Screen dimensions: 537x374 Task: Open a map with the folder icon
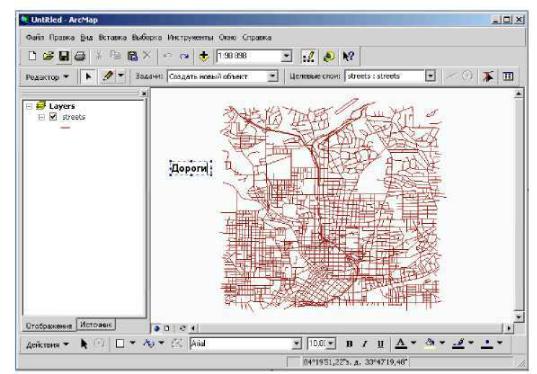point(48,56)
